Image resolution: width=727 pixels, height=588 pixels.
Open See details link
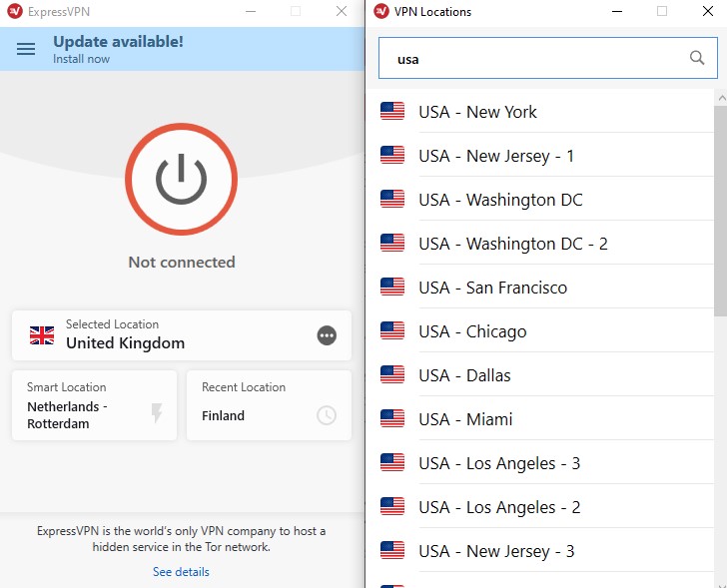182,572
